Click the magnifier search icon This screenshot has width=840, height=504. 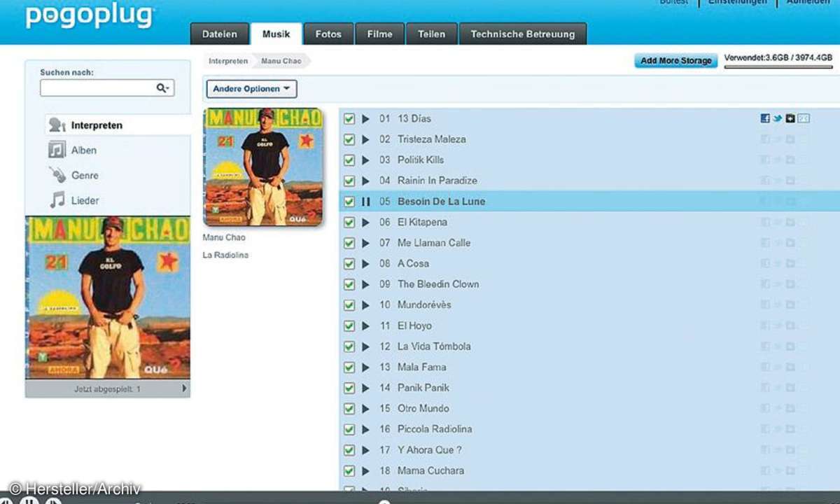tap(162, 87)
